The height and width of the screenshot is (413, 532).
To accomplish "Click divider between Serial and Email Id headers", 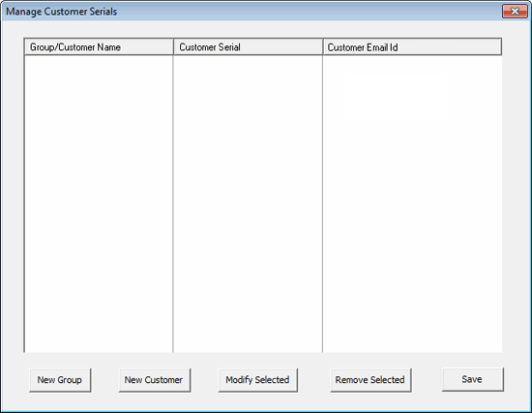I will (x=323, y=46).
